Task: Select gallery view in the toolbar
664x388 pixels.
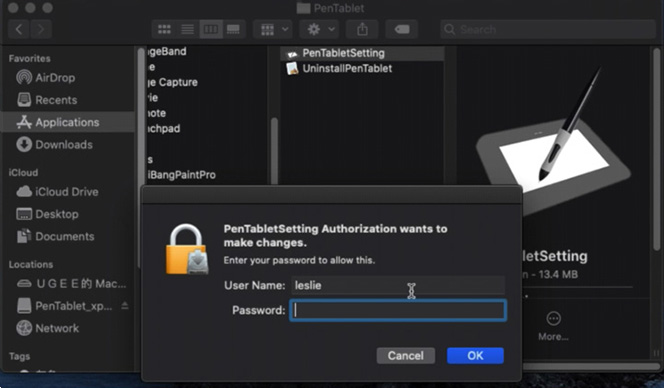Action: coord(234,29)
